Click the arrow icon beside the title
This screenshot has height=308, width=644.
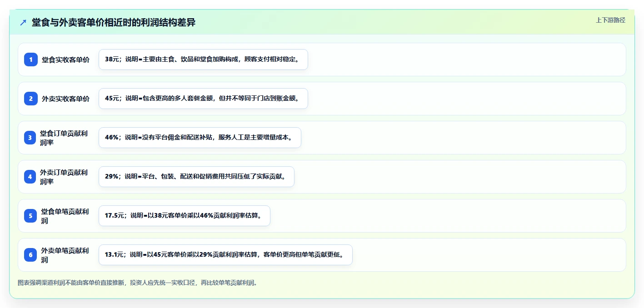pos(23,22)
